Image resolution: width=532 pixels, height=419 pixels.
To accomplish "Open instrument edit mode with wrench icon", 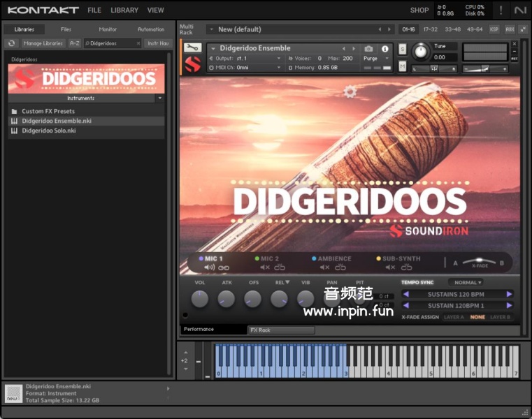I will click(192, 48).
